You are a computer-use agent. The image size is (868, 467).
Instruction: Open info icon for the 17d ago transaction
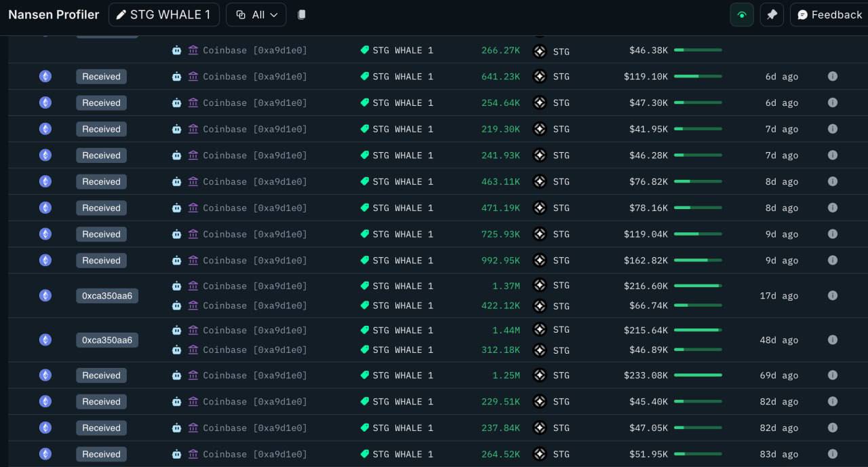[833, 295]
